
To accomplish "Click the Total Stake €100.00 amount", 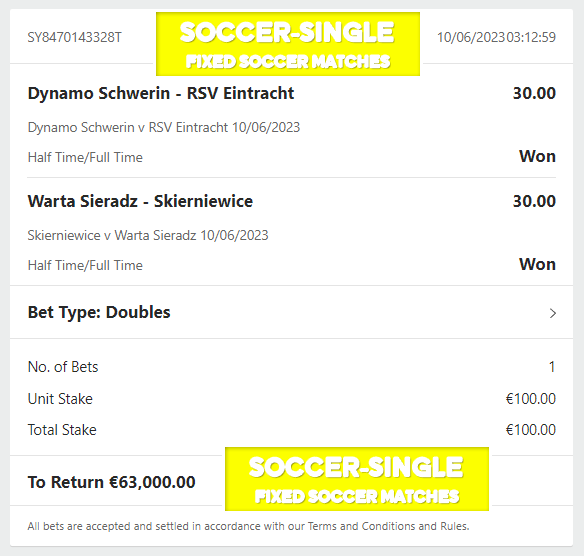I will point(531,430).
